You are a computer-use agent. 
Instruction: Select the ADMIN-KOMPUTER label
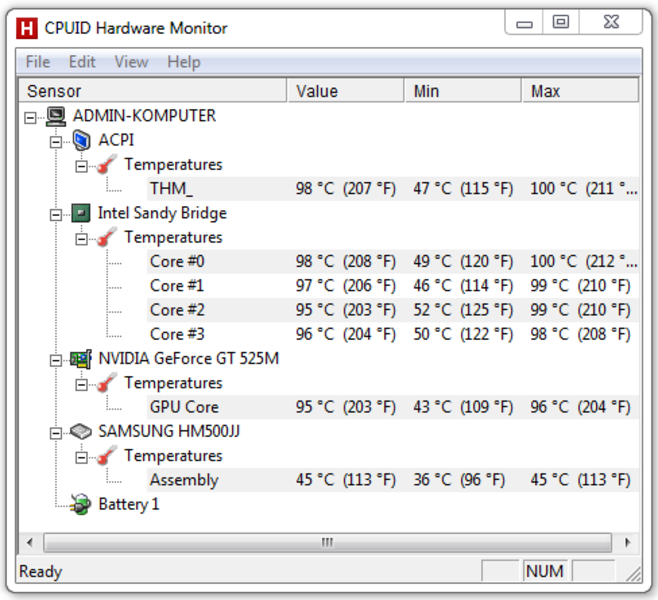point(144,116)
